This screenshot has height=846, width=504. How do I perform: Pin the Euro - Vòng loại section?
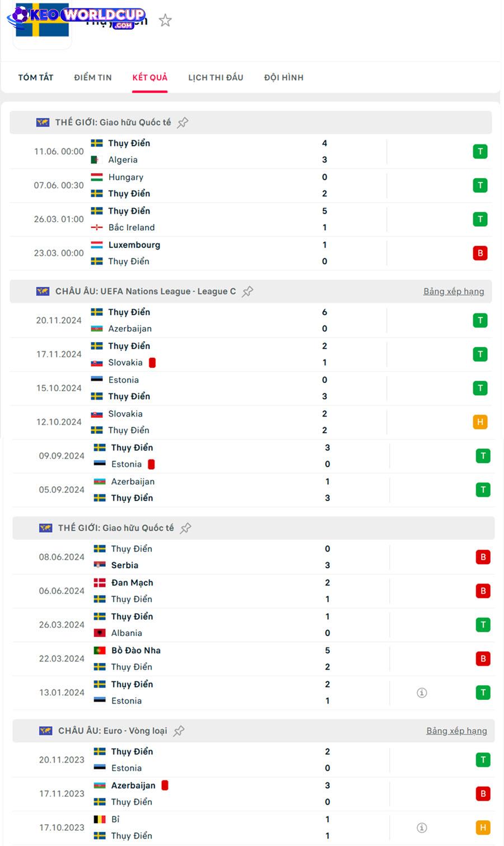179,731
